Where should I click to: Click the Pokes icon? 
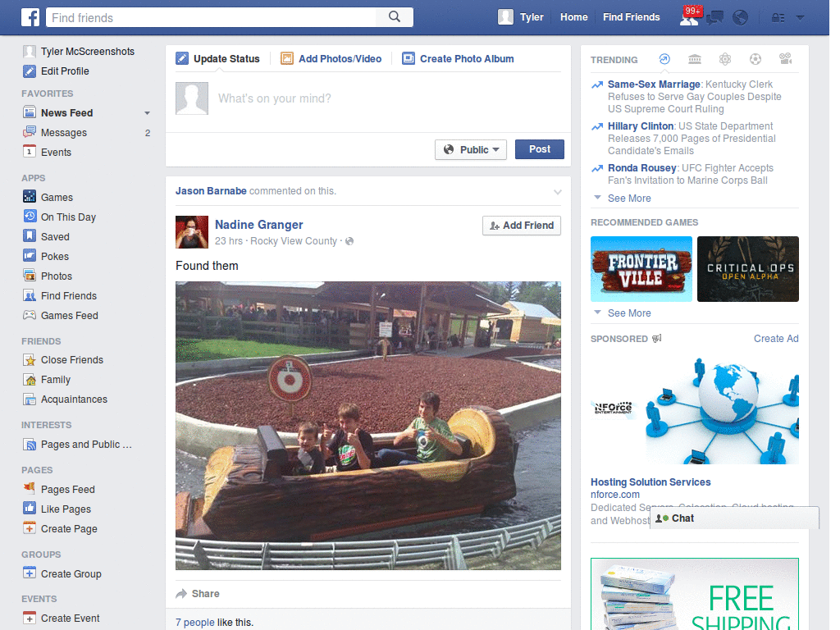point(30,256)
